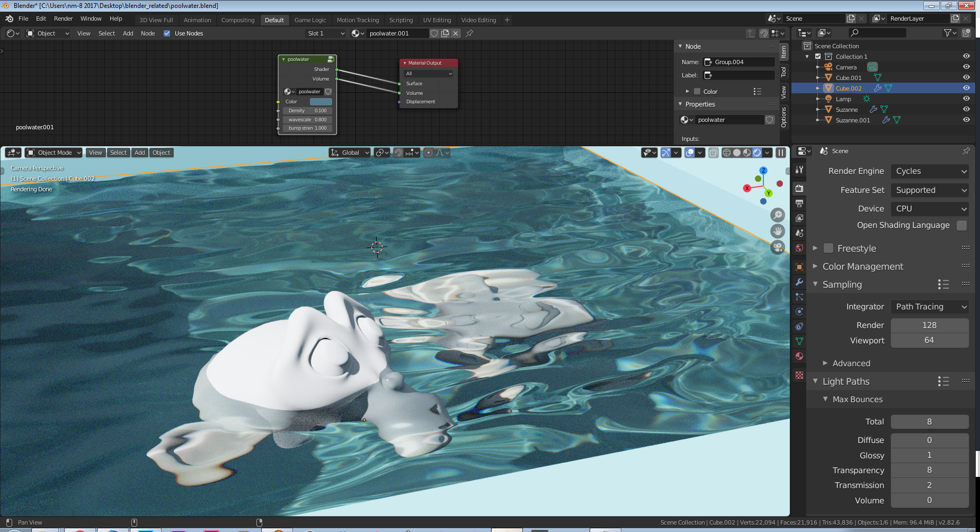This screenshot has height=532, width=980.
Task: Hide the Suzanne object in the outliner
Action: coord(966,109)
